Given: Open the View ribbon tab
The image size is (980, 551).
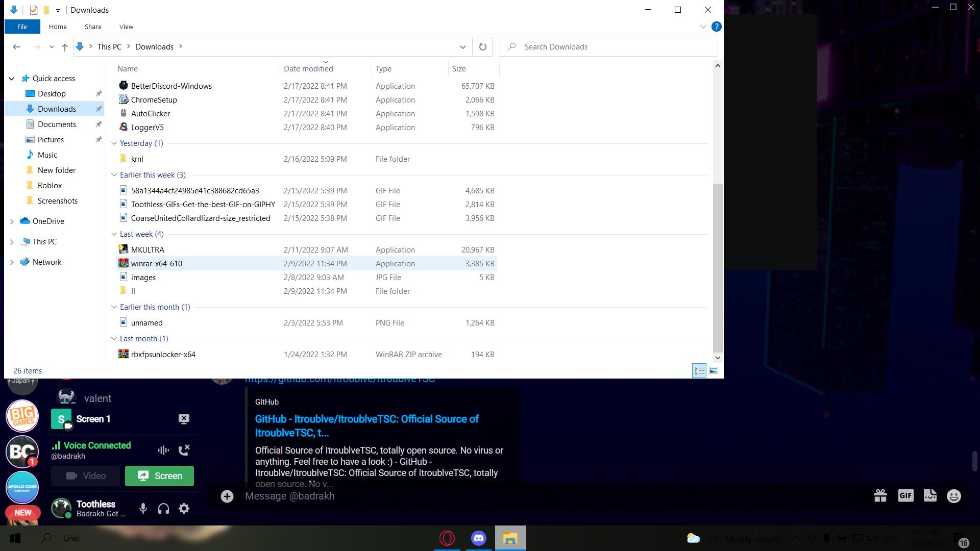Looking at the screenshot, I should point(126,27).
